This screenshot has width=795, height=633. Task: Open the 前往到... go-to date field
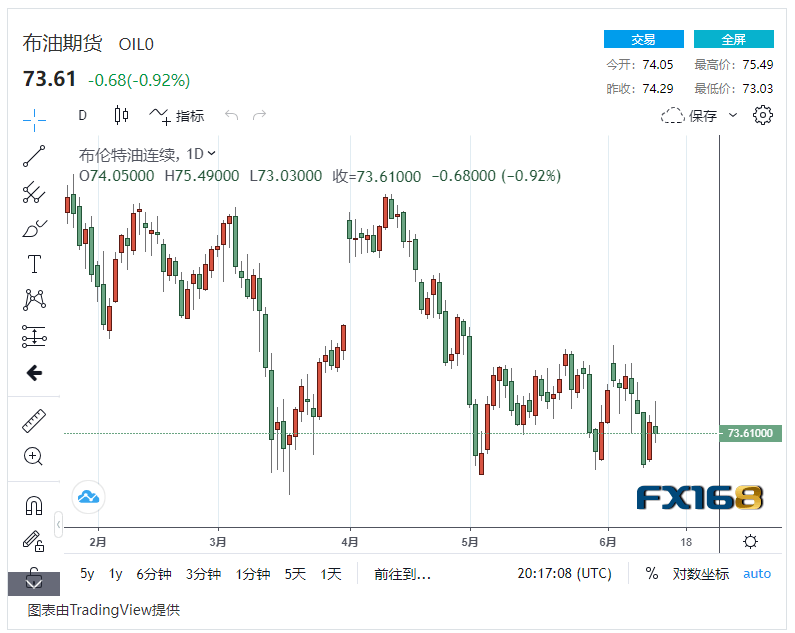pos(402,574)
